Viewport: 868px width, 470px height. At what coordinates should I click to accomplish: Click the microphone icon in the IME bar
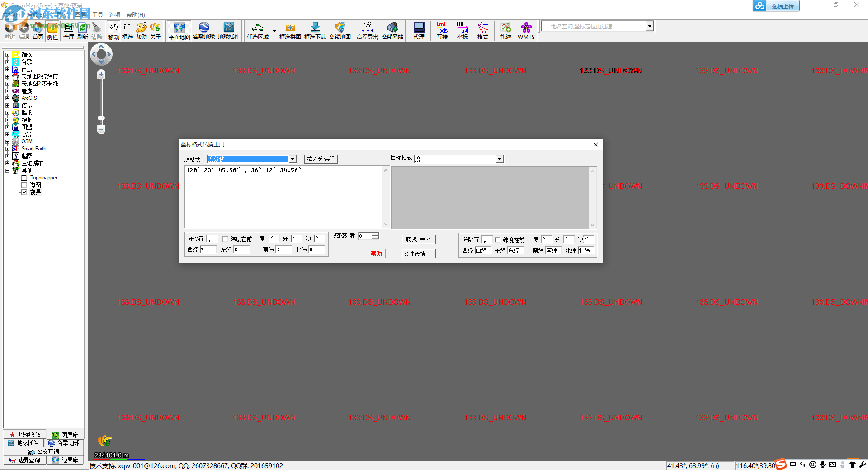pyautogui.click(x=822, y=465)
